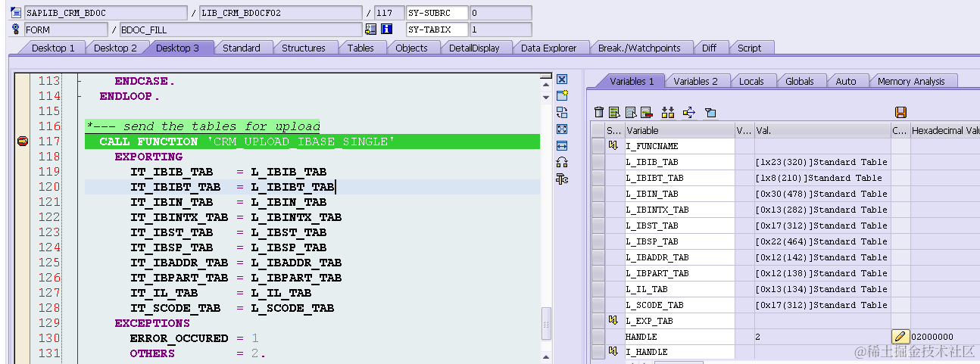Open the Break./Watchpoints tab

(639, 48)
